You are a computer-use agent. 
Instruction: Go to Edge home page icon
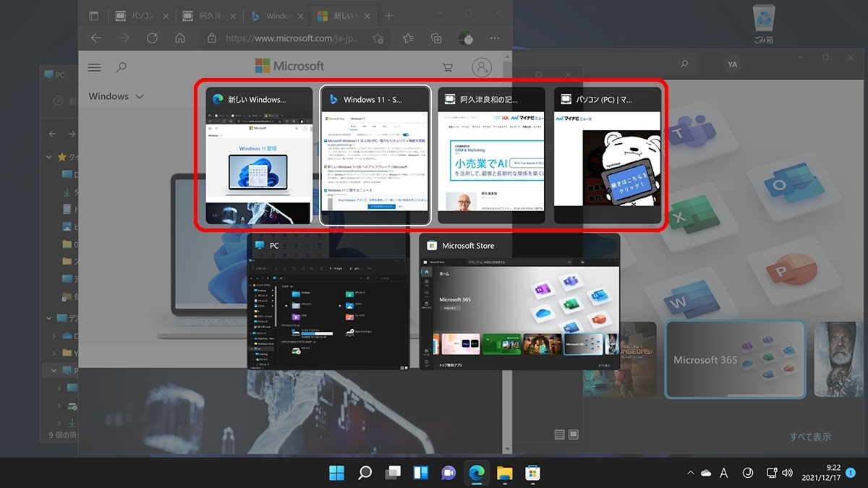(180, 38)
